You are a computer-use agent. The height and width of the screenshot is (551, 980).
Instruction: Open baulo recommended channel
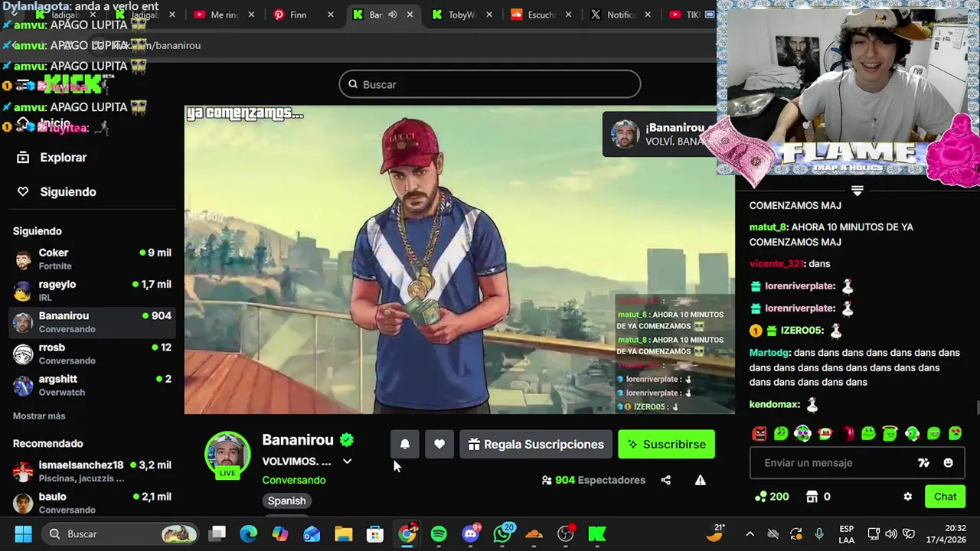tap(92, 503)
